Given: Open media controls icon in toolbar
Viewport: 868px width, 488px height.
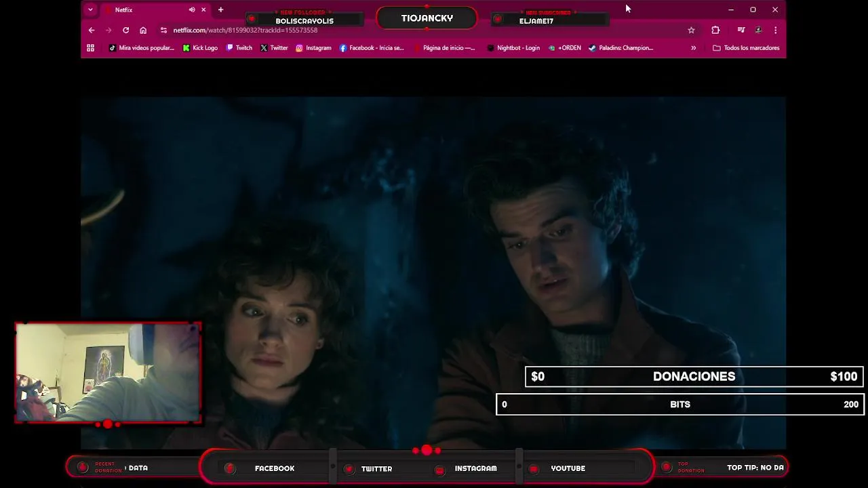Looking at the screenshot, I should (741, 30).
